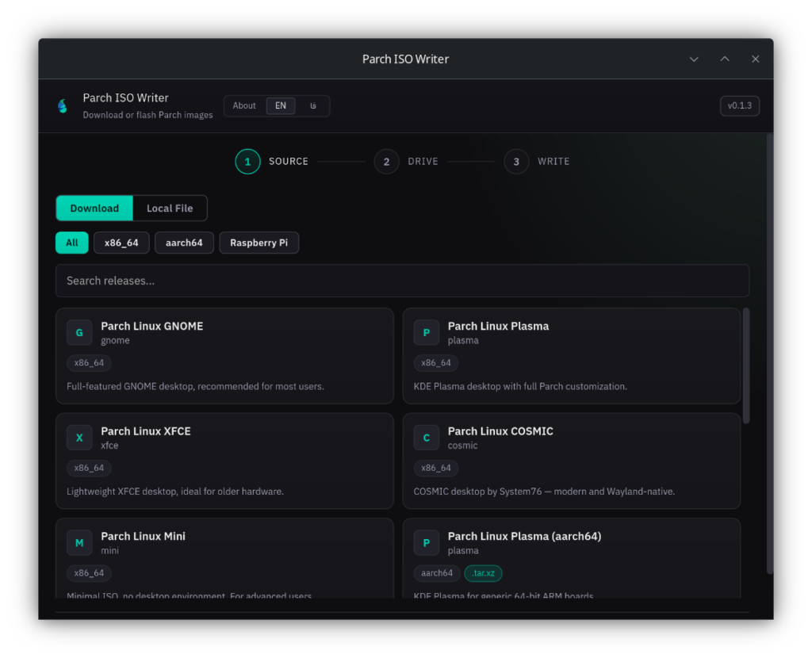The width and height of the screenshot is (812, 658).
Task: Click the x86_64 tag on Mini card
Action: pyautogui.click(x=89, y=573)
